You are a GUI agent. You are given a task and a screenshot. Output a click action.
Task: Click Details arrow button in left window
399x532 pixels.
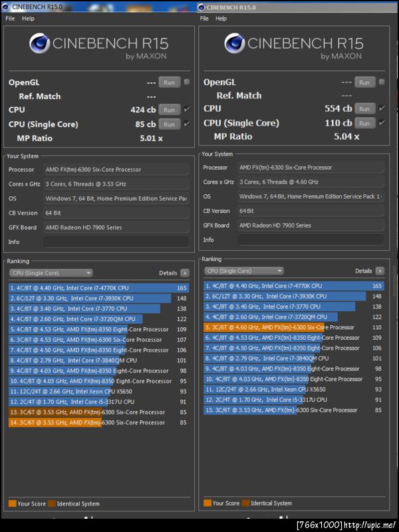tap(185, 273)
